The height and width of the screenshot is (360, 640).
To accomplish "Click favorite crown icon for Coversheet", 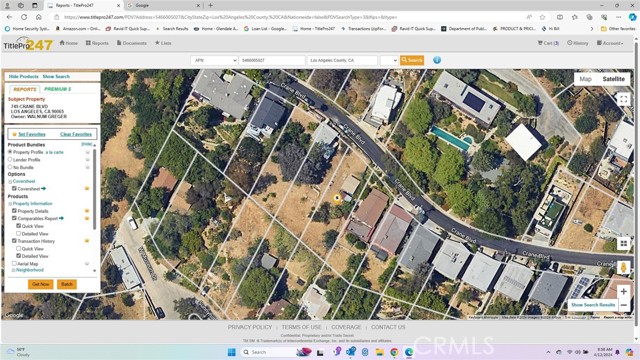I will 87,189.
